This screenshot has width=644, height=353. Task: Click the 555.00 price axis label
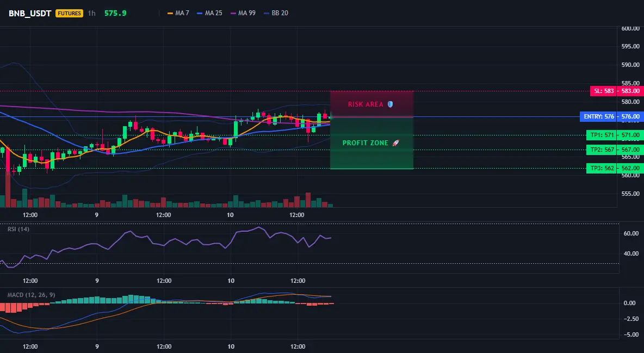point(630,194)
